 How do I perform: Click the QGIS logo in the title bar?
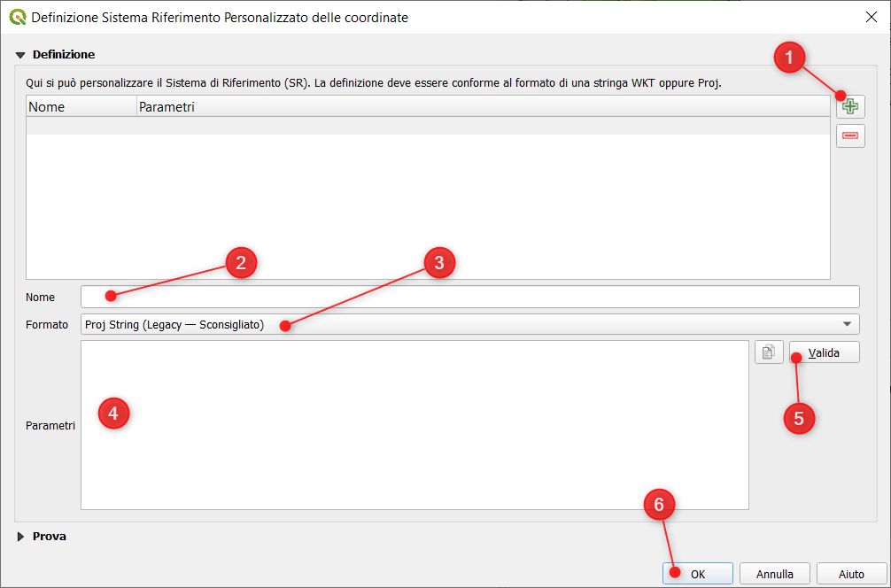pos(17,17)
